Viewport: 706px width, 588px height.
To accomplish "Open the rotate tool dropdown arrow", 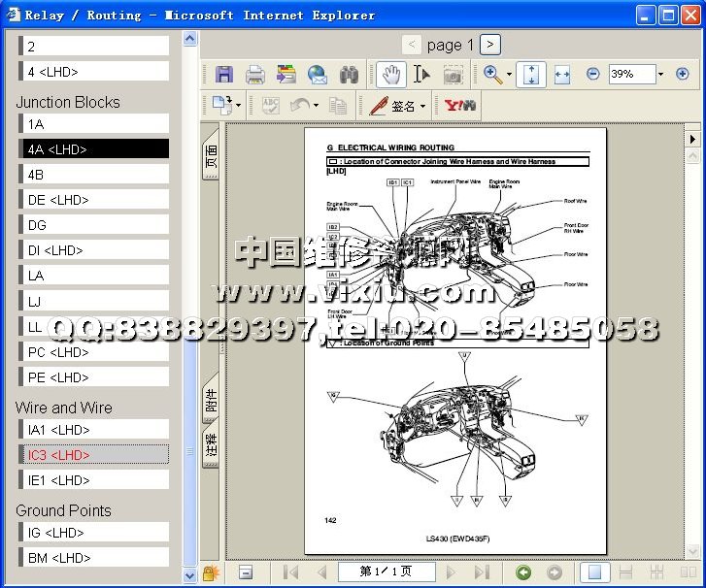I will [x=238, y=106].
